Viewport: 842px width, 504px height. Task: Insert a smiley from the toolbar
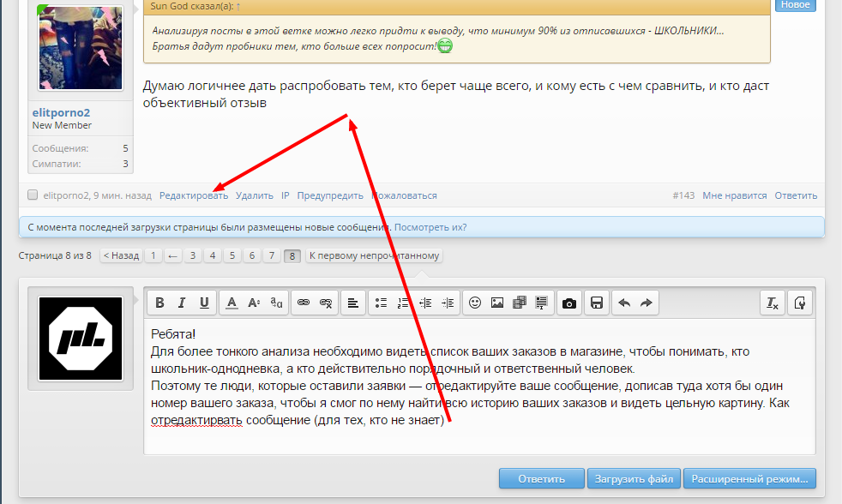(475, 303)
